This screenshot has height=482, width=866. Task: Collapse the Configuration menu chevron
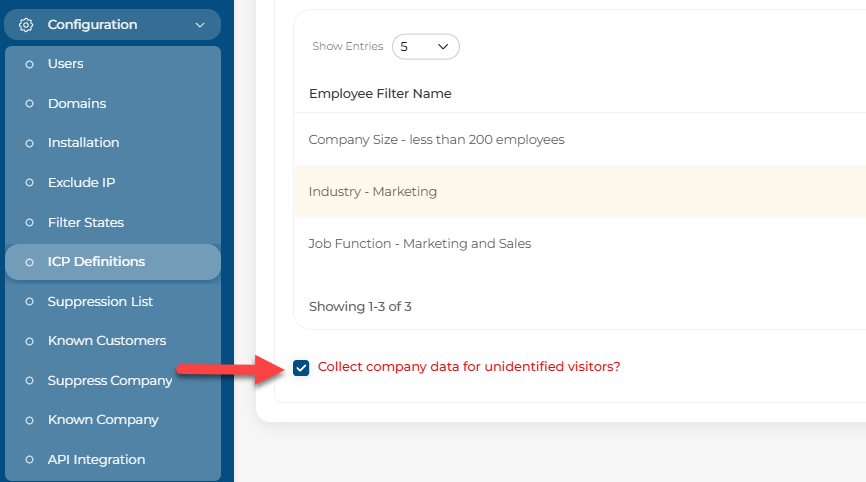(x=200, y=25)
